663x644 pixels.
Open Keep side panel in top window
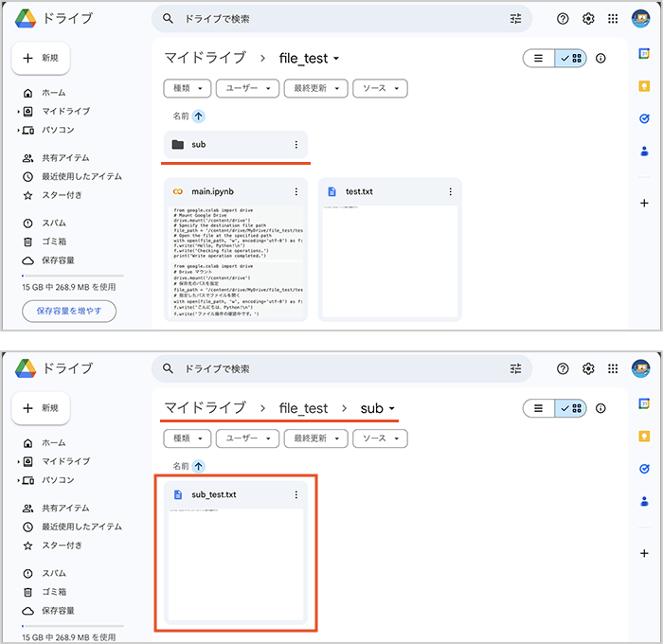point(644,86)
